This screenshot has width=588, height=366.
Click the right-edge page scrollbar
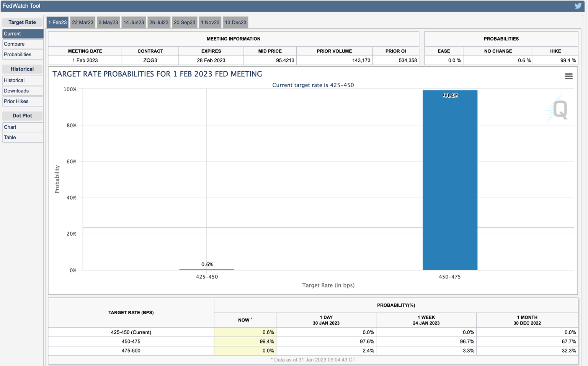[586, 183]
